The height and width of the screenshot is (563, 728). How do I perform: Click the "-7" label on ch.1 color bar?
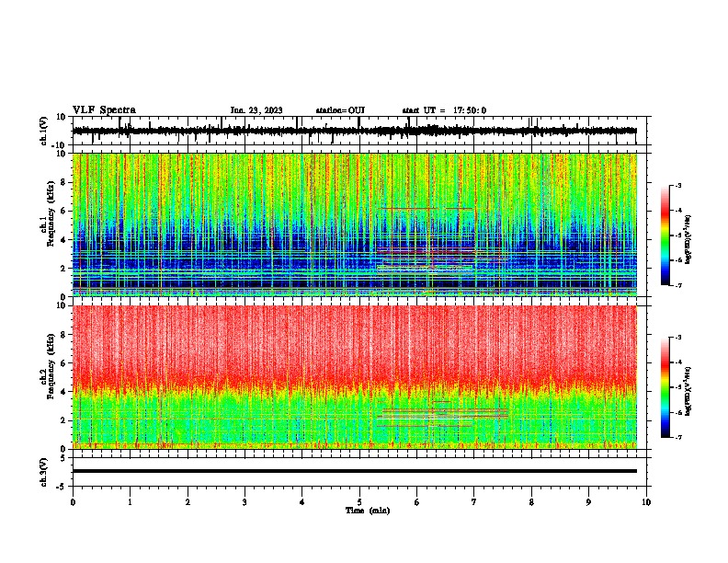tap(678, 285)
